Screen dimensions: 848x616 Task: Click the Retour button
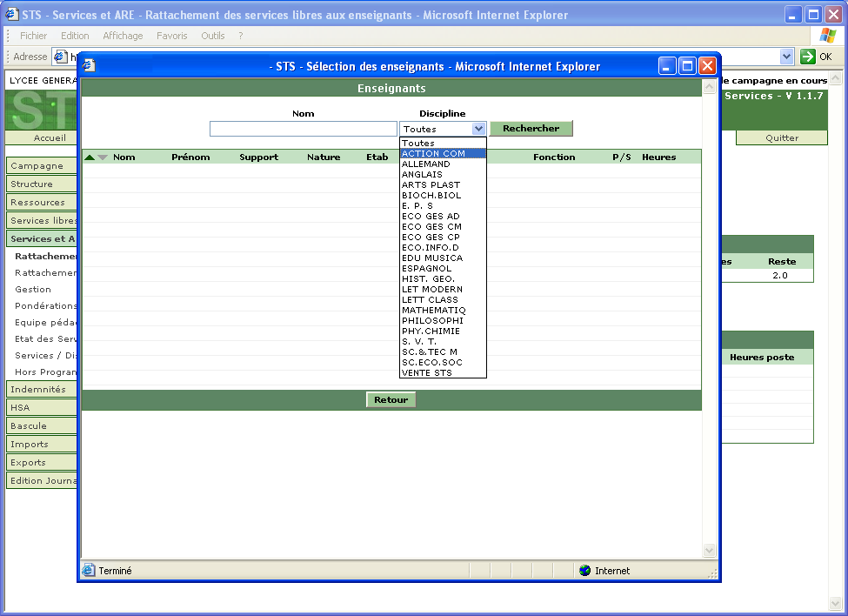(x=391, y=399)
